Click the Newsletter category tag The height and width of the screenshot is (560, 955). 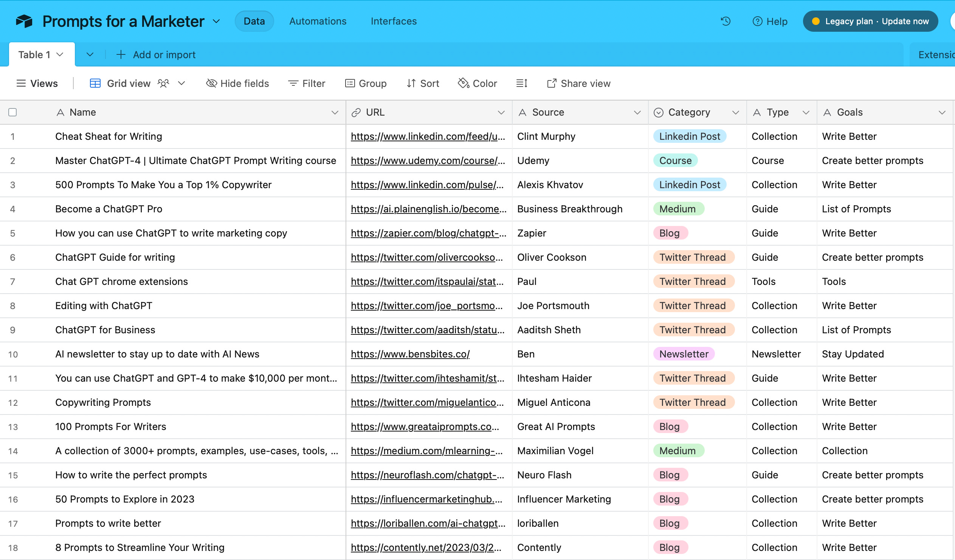(x=684, y=354)
